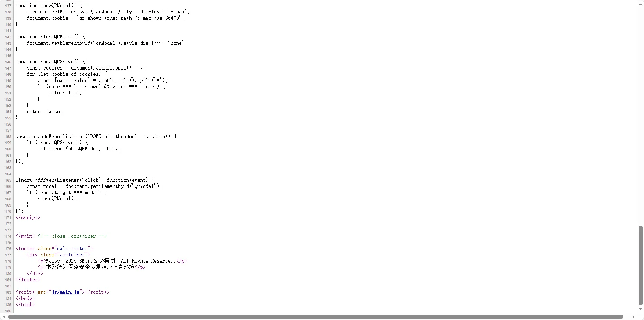
Task: Click the line setting display to 'block'
Action: coord(108,12)
